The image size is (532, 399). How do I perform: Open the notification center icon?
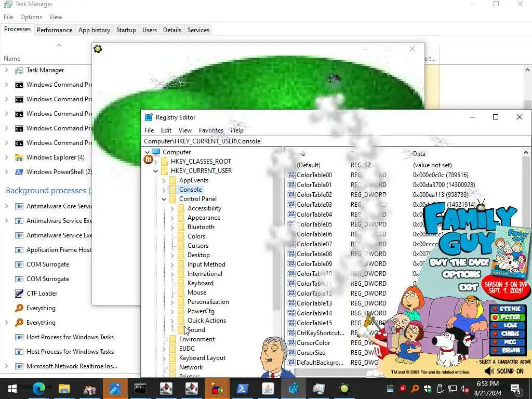(515, 389)
